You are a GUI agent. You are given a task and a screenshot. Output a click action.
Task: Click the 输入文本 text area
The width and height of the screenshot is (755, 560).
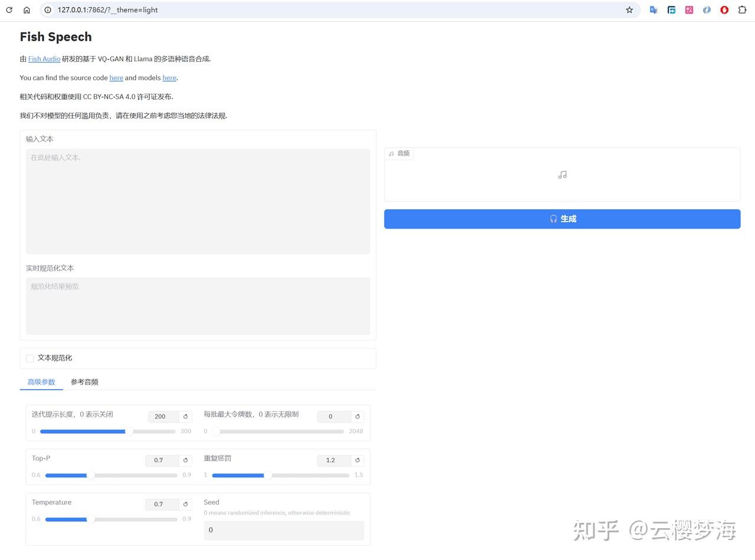coord(198,200)
